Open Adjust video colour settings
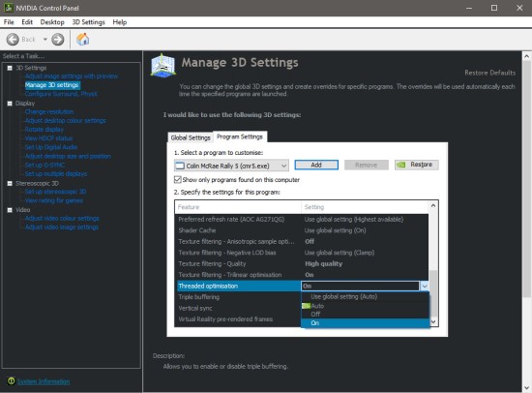Screen dimensions: 532x393 (x=62, y=219)
